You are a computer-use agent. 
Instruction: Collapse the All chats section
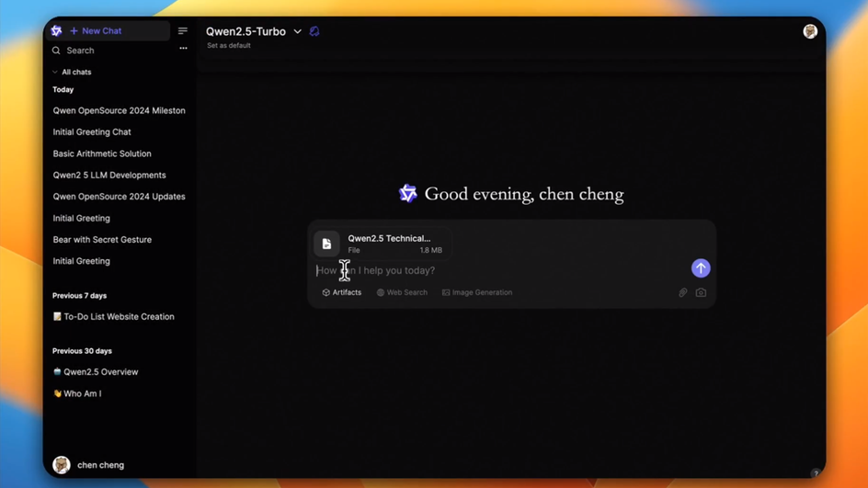(x=72, y=72)
